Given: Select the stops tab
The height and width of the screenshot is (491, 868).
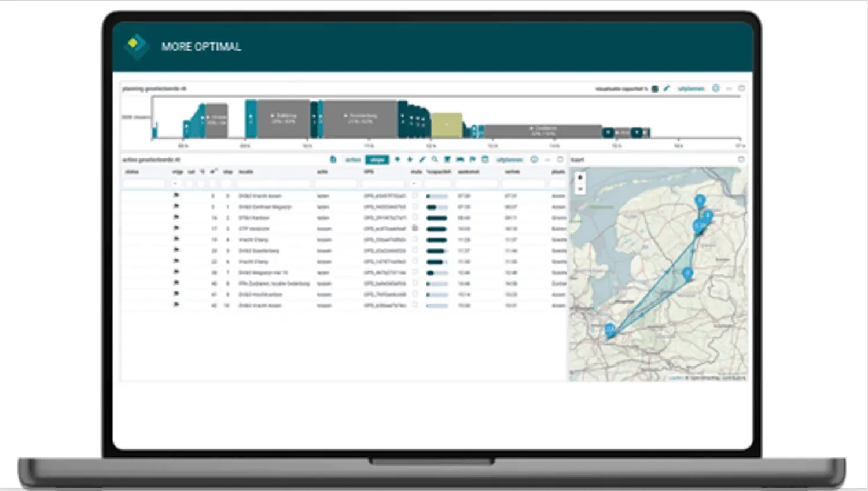Looking at the screenshot, I should 377,160.
